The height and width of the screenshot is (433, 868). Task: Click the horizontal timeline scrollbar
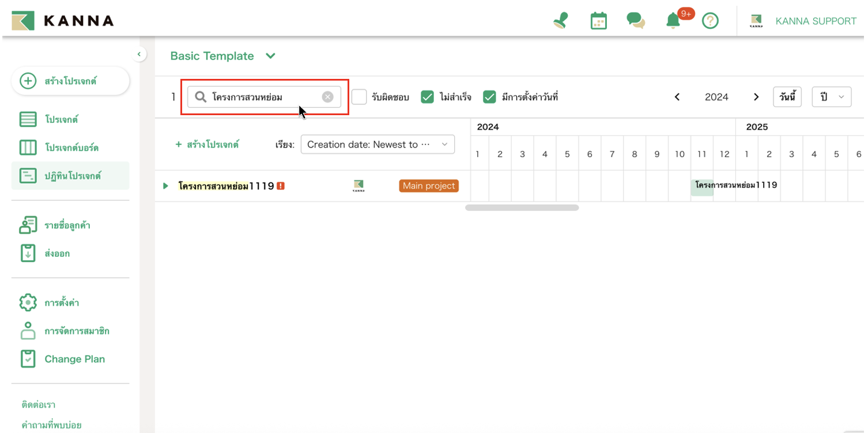click(x=522, y=208)
